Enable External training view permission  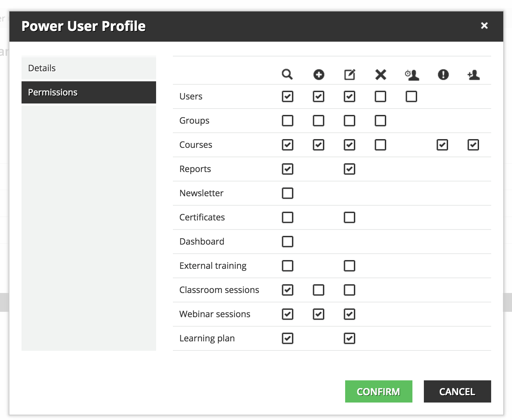click(288, 266)
